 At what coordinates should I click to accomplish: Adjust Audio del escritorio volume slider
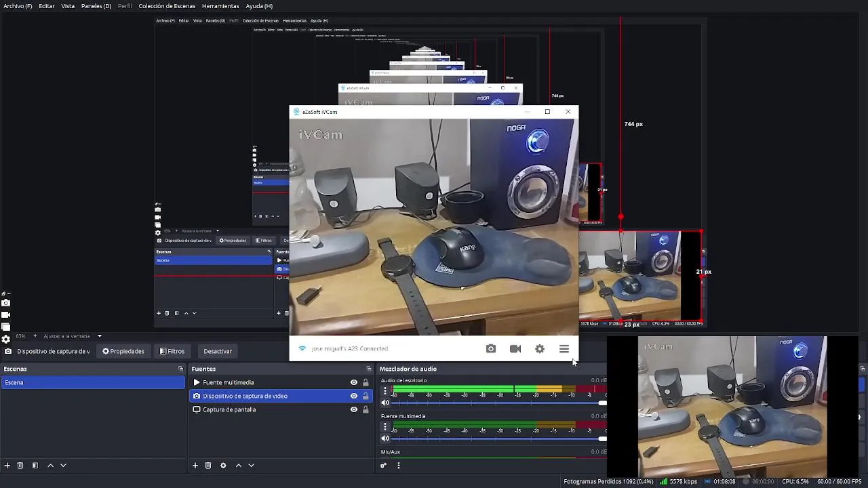coord(499,403)
